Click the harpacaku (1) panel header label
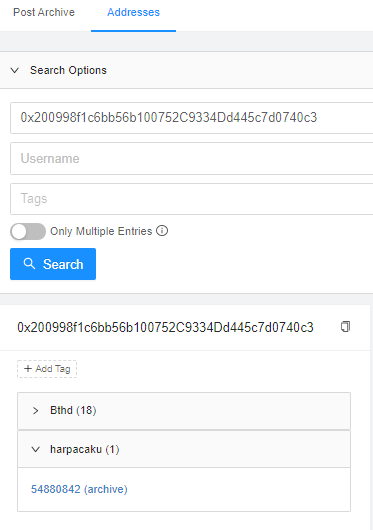This screenshot has height=530, width=373. 84,449
